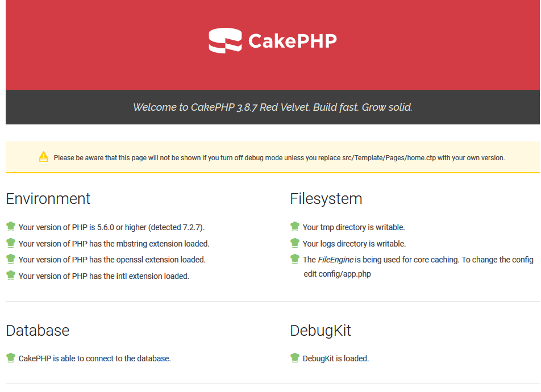Click chef hat icon beside PHP version check
Image resolution: width=541 pixels, height=392 pixels.
tap(11, 227)
